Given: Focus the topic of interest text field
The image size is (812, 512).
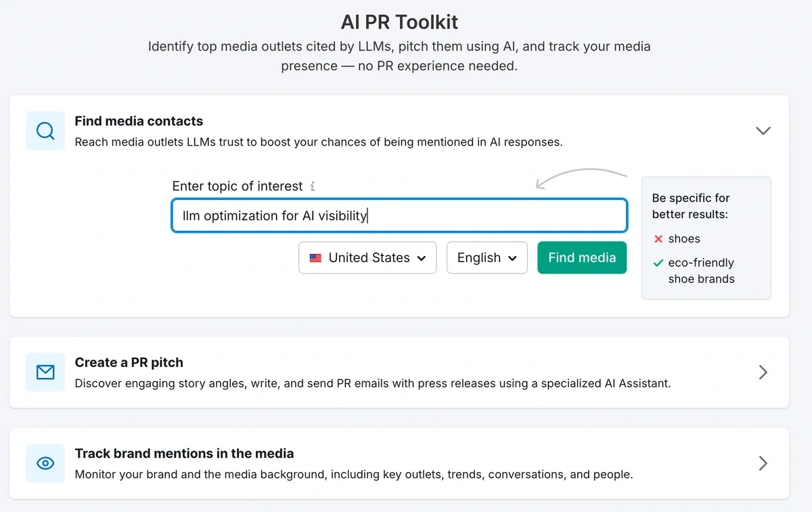Looking at the screenshot, I should tap(399, 216).
